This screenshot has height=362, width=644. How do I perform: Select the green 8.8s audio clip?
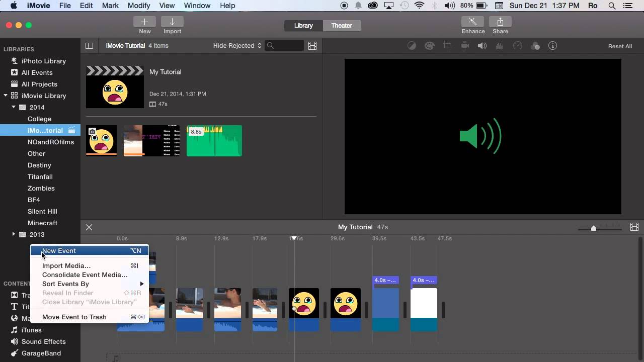click(x=214, y=141)
